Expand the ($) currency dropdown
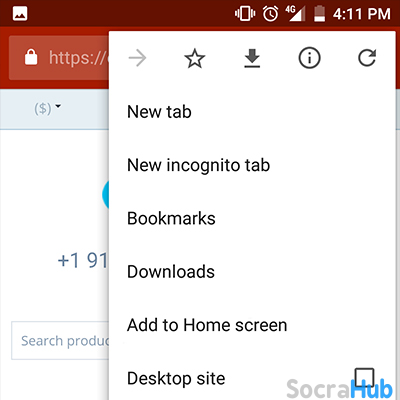 tap(48, 108)
